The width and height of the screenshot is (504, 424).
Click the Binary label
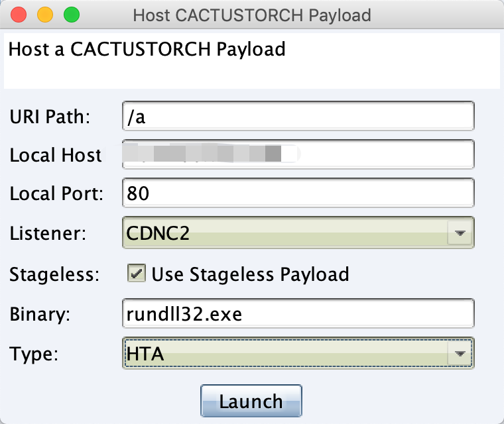click(x=40, y=314)
